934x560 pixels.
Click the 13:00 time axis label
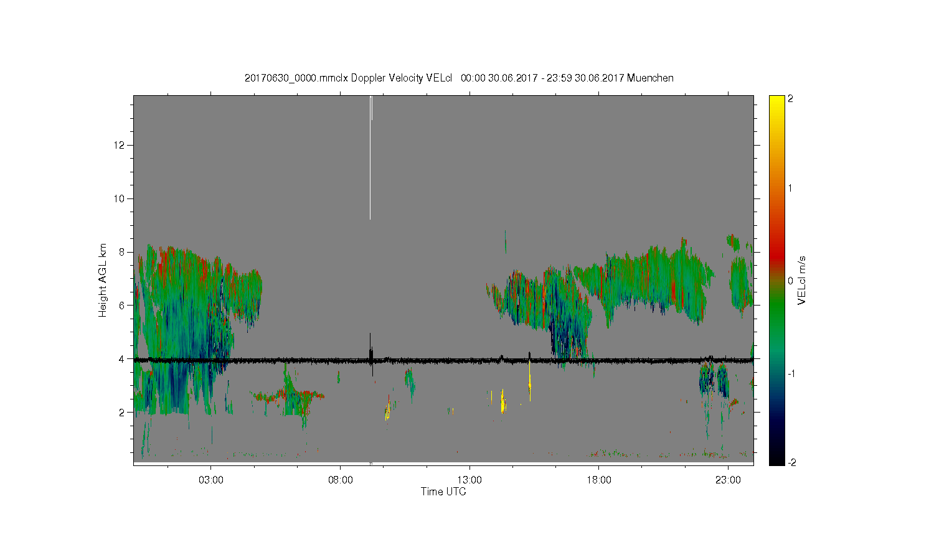click(469, 480)
